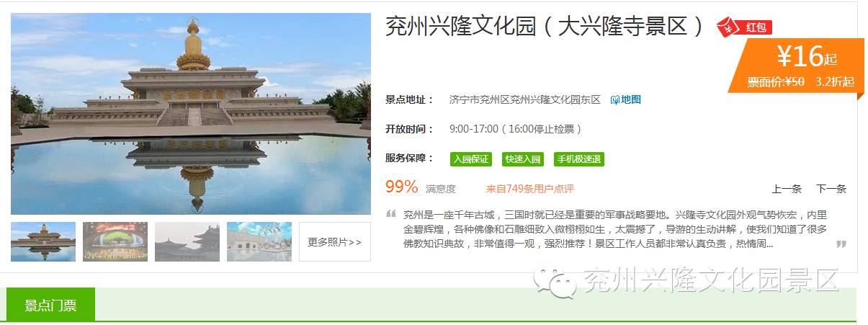This screenshot has width=868, height=325.
Task: Click the opening quotation mark icon
Action: point(391,214)
